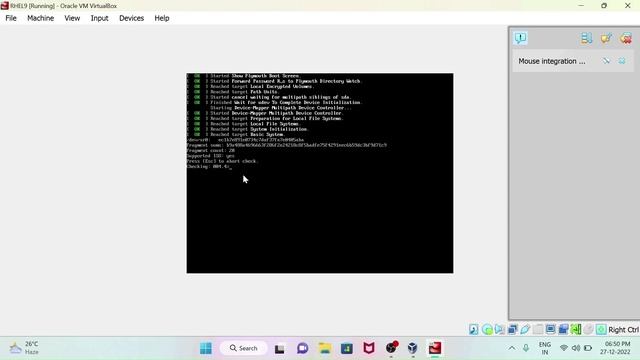Open the Chat app on taskbar
This screenshot has width=640, height=360.
click(x=302, y=348)
